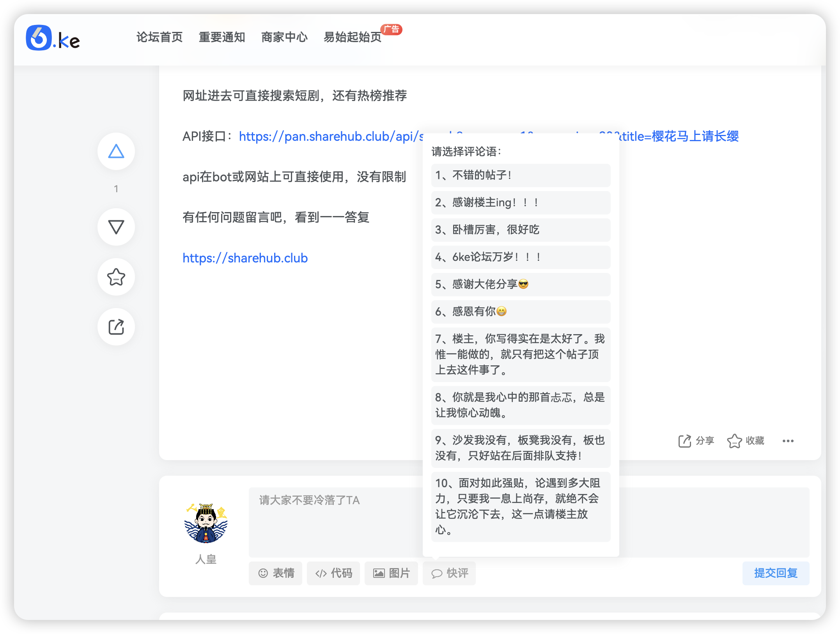The width and height of the screenshot is (840, 634).
Task: Select quick comment 不错的帖子
Action: coord(521,175)
